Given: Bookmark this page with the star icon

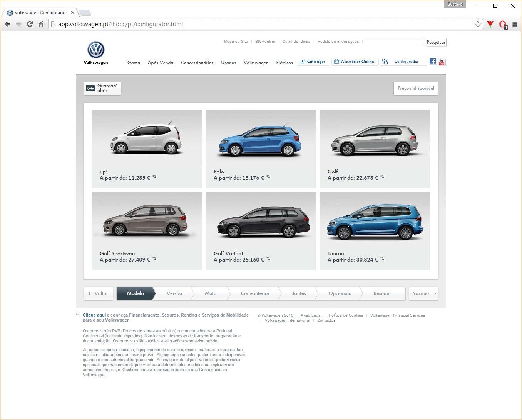Looking at the screenshot, I should tap(478, 24).
